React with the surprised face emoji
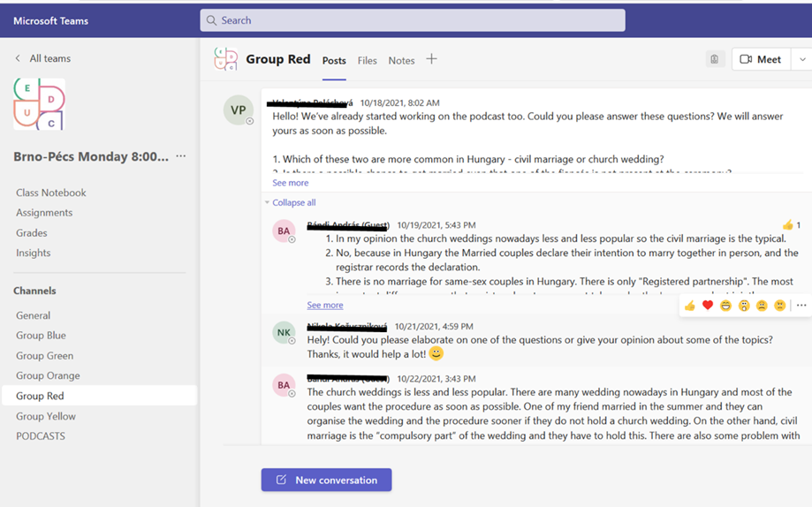 click(744, 306)
